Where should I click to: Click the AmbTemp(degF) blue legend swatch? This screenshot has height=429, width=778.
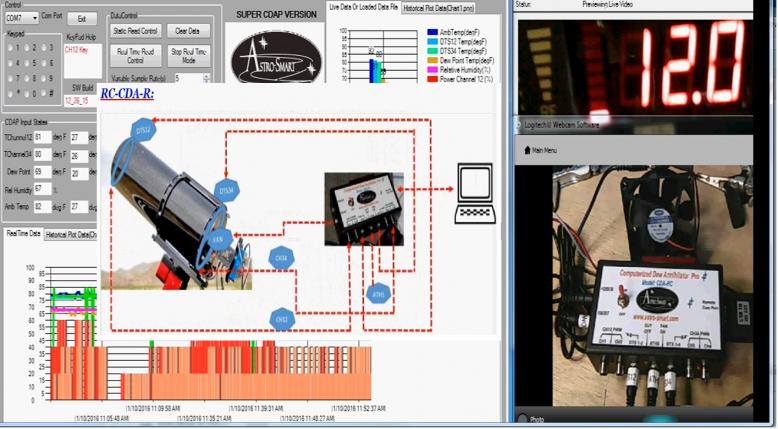[x=432, y=33]
